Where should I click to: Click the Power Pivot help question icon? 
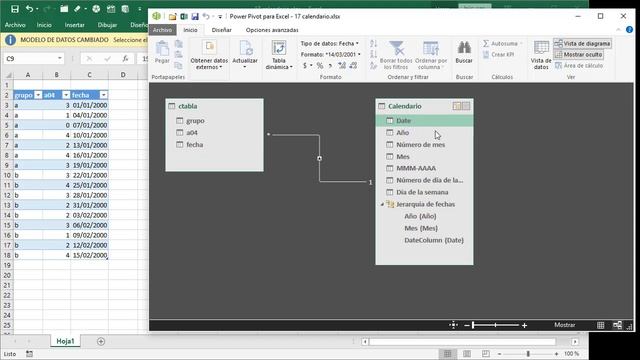click(x=629, y=30)
